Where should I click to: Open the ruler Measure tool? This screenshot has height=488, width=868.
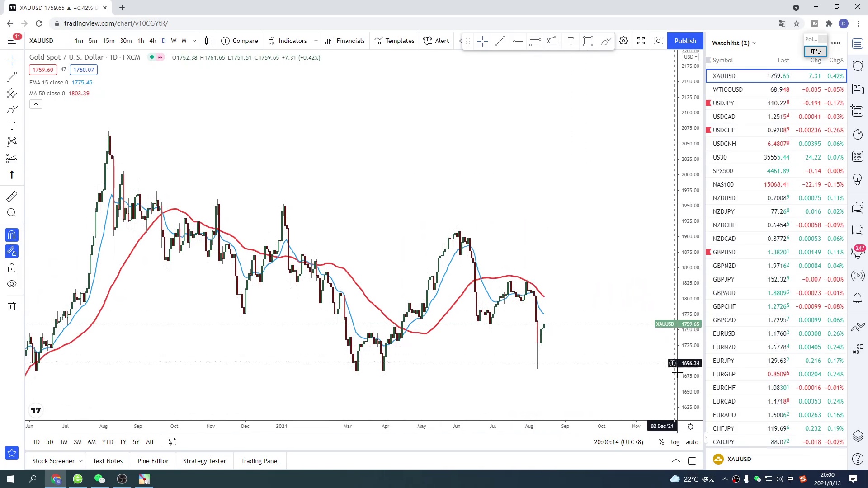coord(12,197)
